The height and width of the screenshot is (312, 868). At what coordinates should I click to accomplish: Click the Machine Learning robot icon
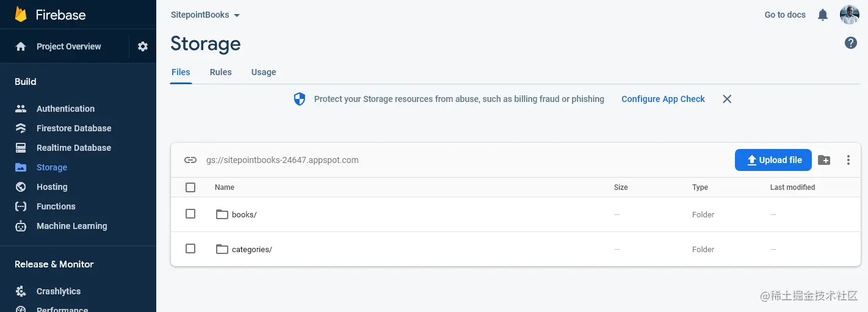(x=21, y=226)
